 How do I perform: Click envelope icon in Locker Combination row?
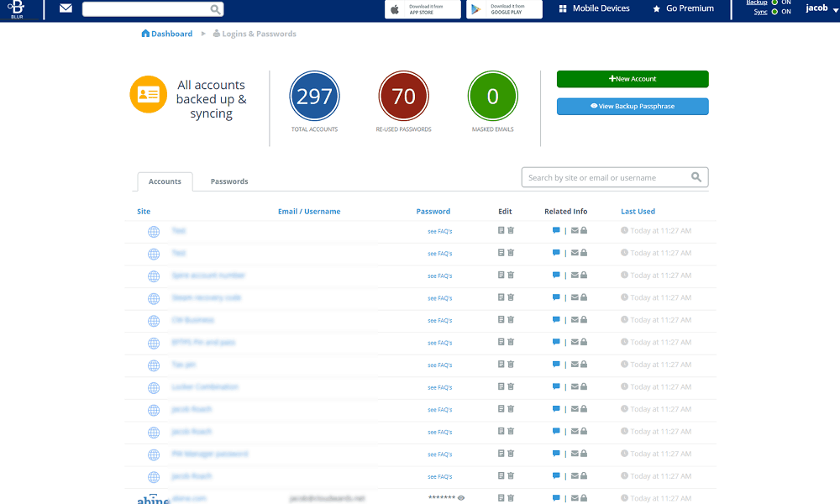(x=575, y=386)
